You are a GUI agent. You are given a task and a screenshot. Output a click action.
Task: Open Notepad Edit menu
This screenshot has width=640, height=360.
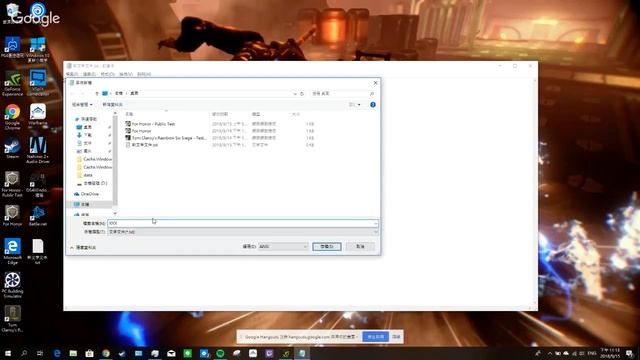tap(89, 74)
